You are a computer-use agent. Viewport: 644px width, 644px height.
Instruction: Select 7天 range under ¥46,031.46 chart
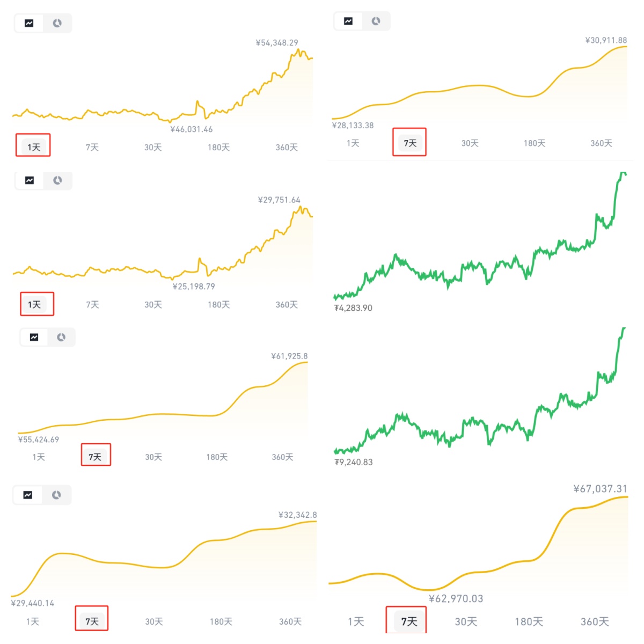point(92,147)
